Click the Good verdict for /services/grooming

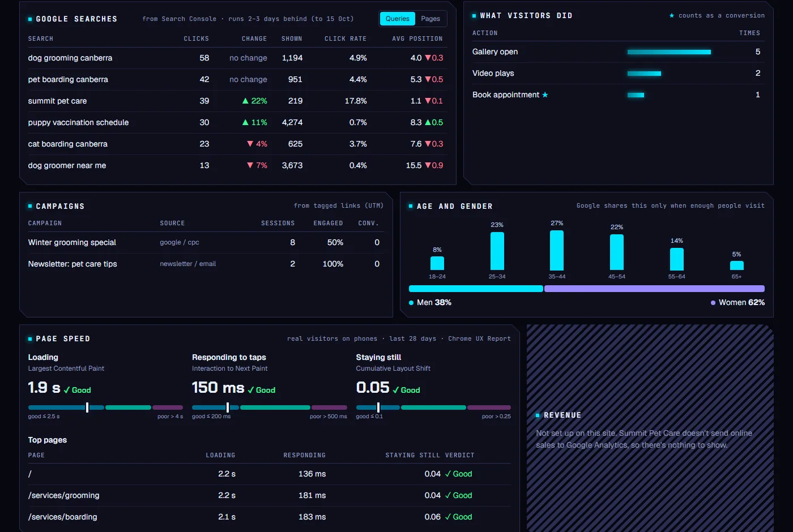point(458,495)
